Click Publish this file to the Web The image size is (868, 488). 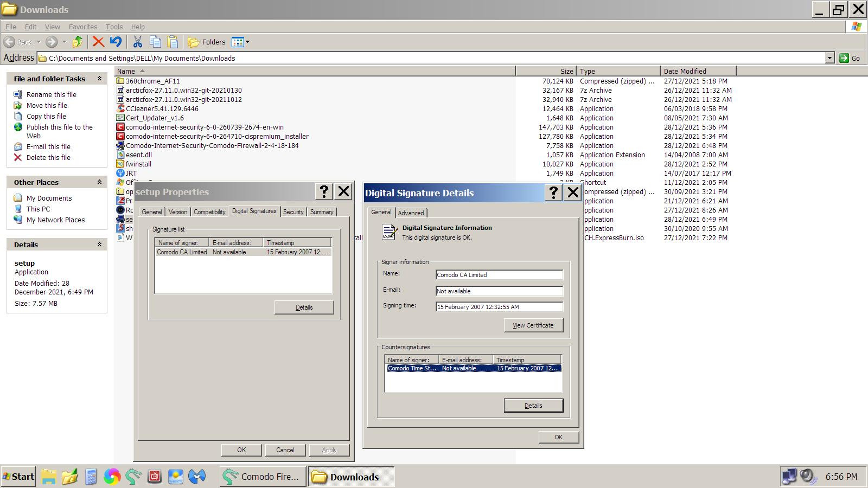60,131
